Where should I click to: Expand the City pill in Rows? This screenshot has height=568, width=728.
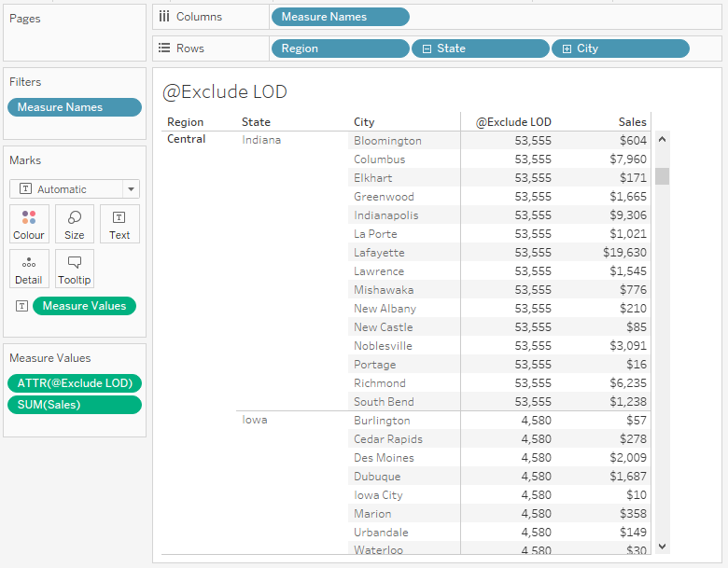[567, 48]
